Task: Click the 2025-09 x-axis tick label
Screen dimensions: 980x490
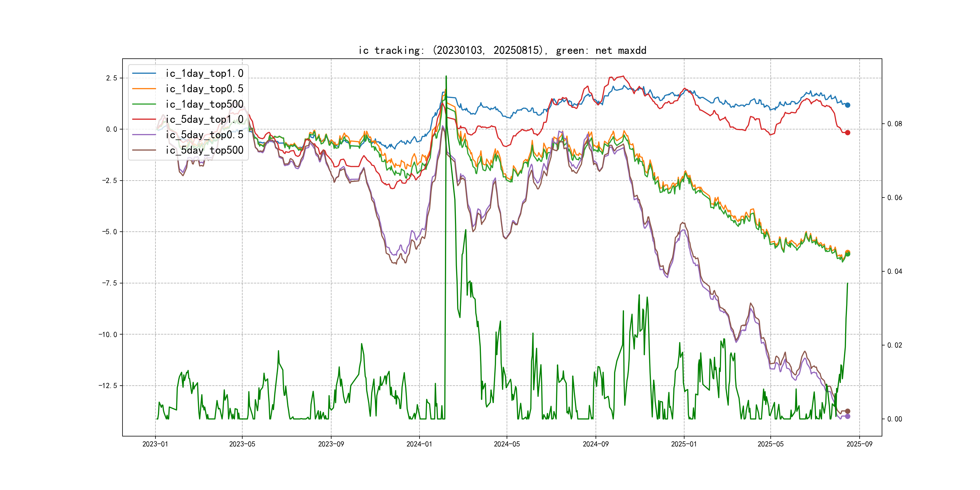Action: 859,444
